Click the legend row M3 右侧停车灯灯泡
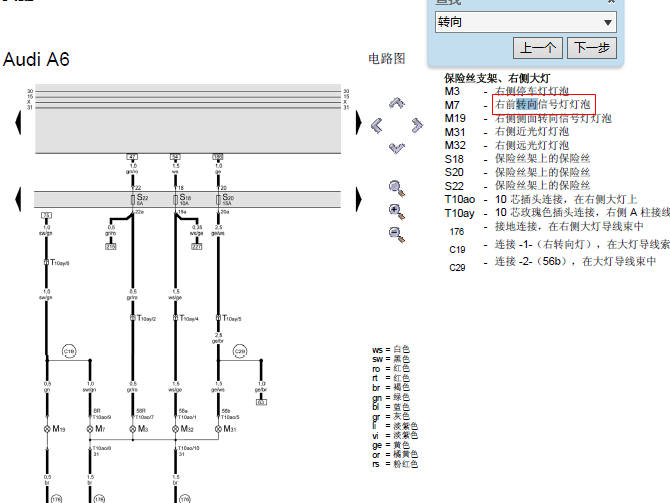This screenshot has height=503, width=670. (507, 91)
